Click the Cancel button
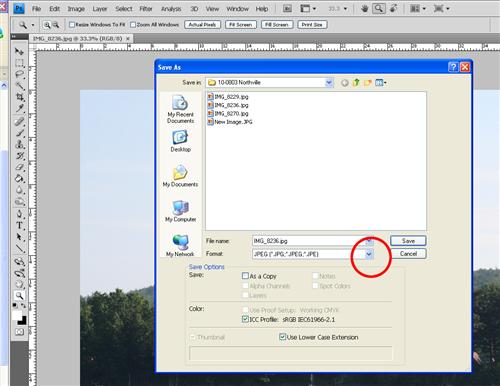This screenshot has height=386, width=500. coord(408,254)
